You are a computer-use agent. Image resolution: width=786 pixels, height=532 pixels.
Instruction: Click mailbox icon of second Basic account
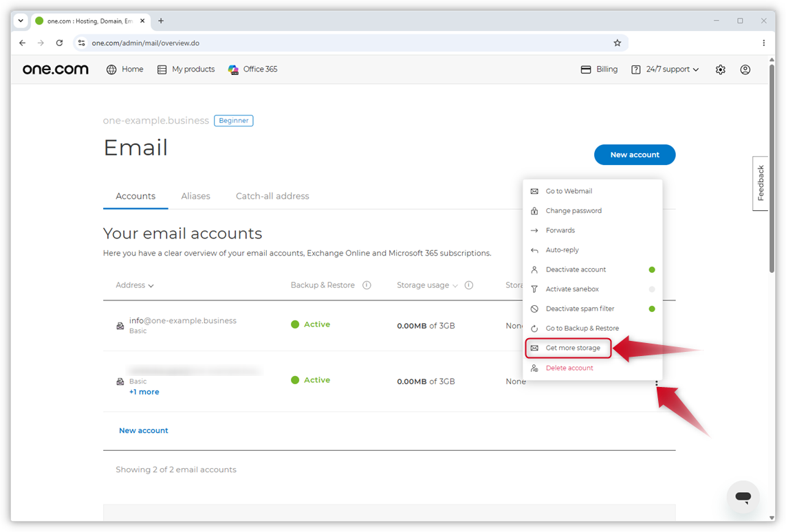coord(120,381)
